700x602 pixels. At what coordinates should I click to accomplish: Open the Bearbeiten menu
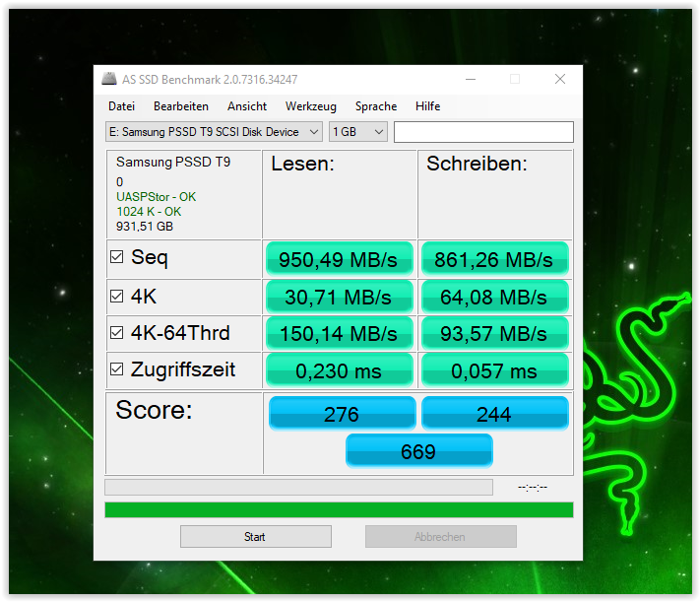click(x=181, y=106)
